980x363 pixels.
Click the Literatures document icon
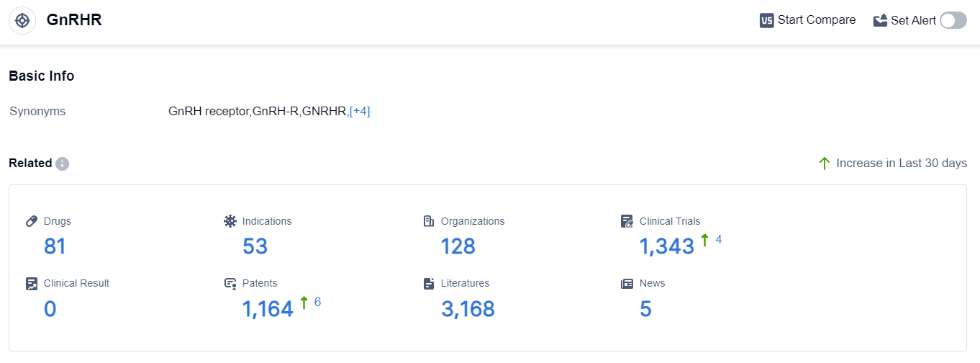click(429, 283)
